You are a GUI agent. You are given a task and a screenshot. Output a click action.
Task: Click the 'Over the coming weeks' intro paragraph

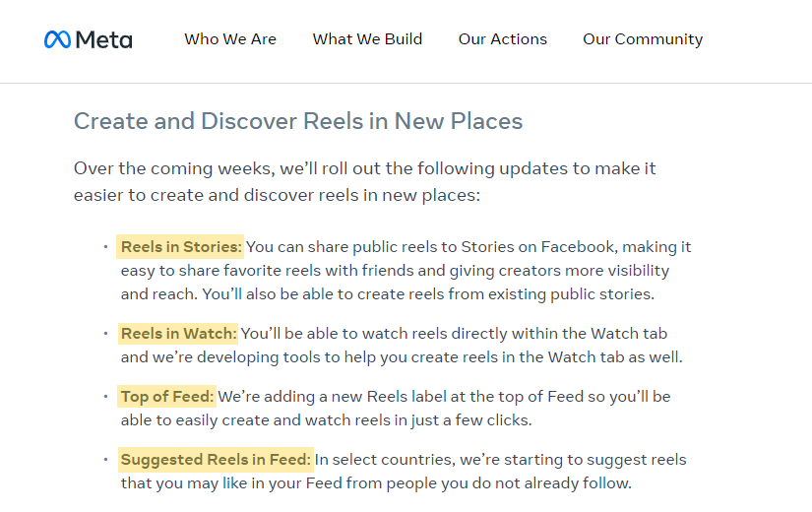pos(364,182)
